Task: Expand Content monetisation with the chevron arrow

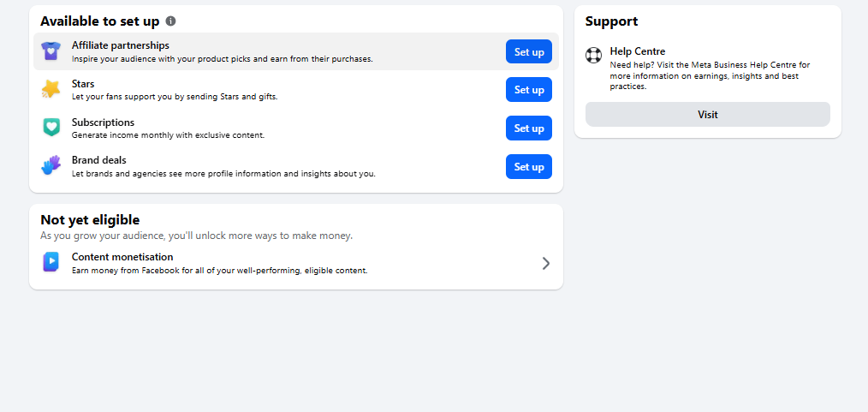Action: pyautogui.click(x=546, y=263)
